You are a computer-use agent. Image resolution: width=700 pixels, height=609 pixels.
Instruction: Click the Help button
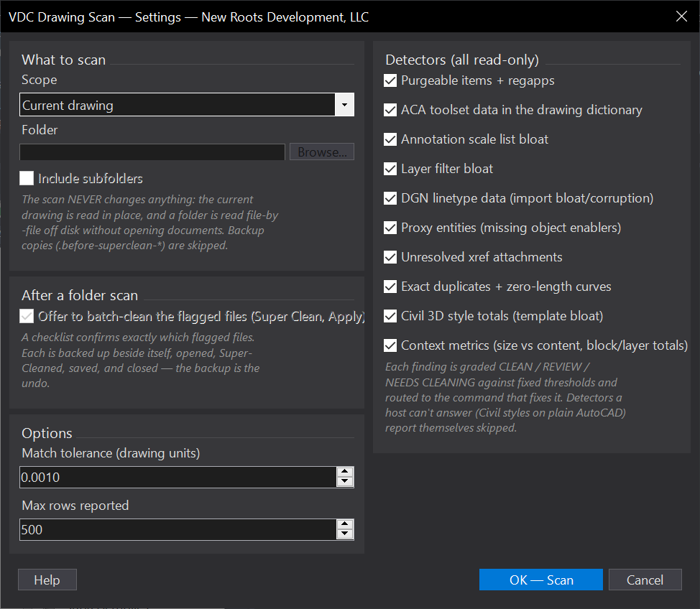click(x=47, y=580)
